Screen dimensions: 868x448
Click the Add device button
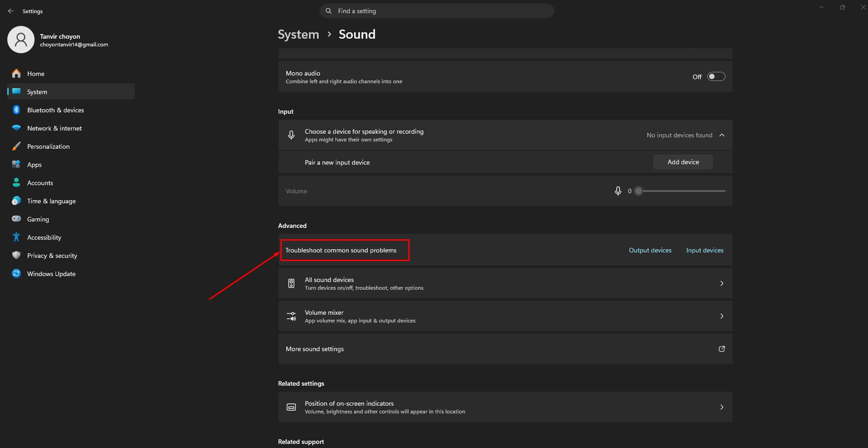[x=683, y=162]
